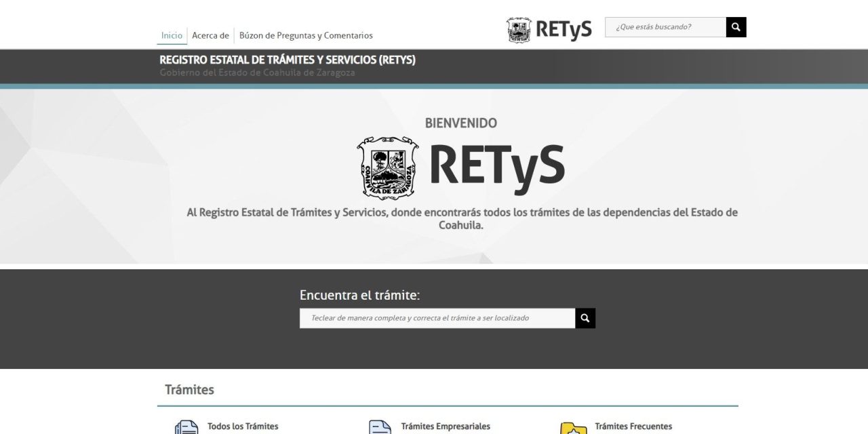Click the BIENVENIDO heading
The width and height of the screenshot is (868, 434).
click(x=461, y=123)
